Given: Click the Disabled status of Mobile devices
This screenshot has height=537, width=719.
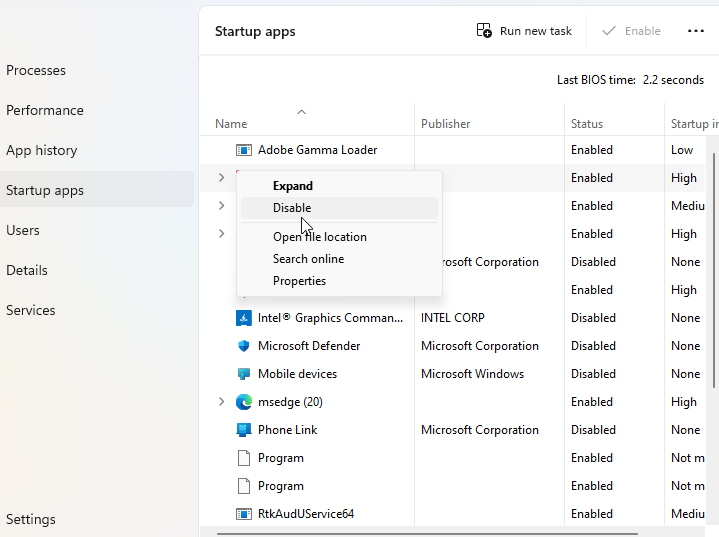Looking at the screenshot, I should (593, 374).
